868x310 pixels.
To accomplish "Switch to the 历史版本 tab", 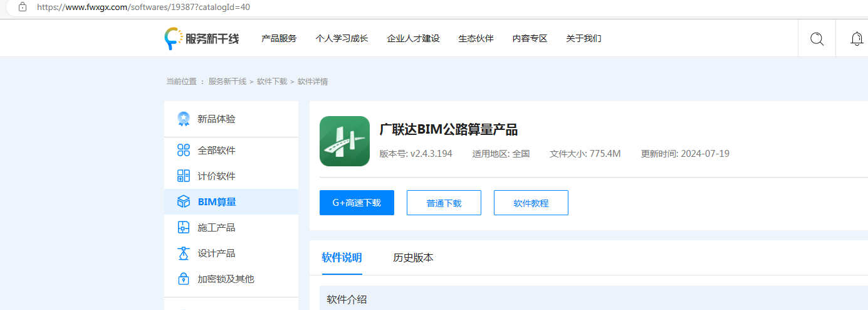I will pos(413,258).
